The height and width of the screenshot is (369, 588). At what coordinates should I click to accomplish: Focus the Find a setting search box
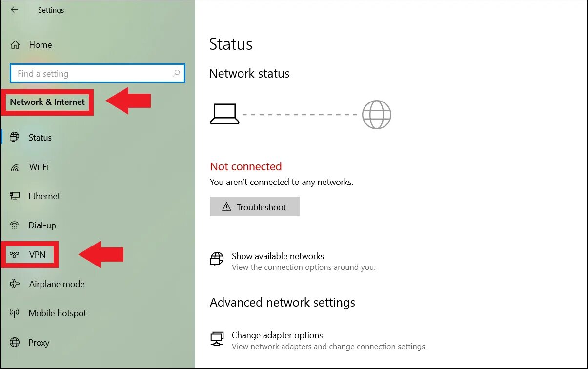coord(98,74)
